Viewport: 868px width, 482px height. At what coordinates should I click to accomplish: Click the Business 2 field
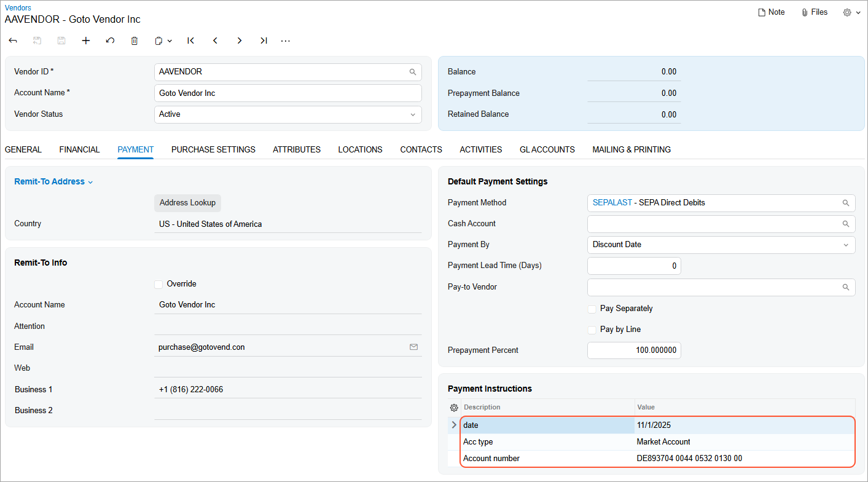pos(288,411)
